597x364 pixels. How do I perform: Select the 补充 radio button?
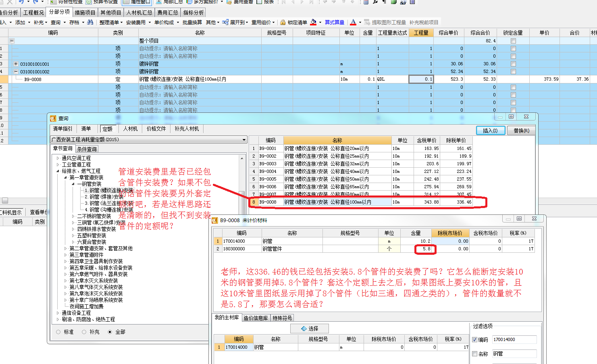coord(84,332)
